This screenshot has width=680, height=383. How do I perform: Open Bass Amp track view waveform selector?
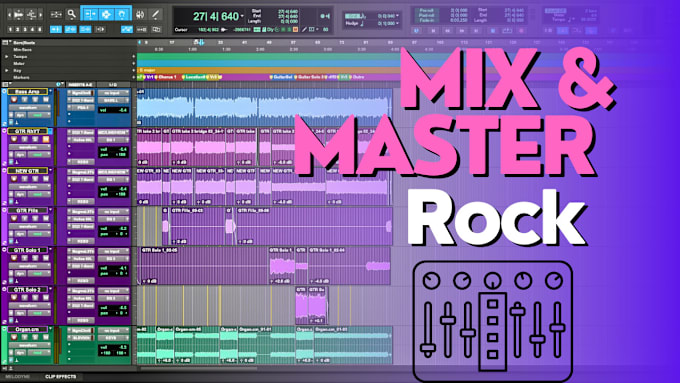29,108
